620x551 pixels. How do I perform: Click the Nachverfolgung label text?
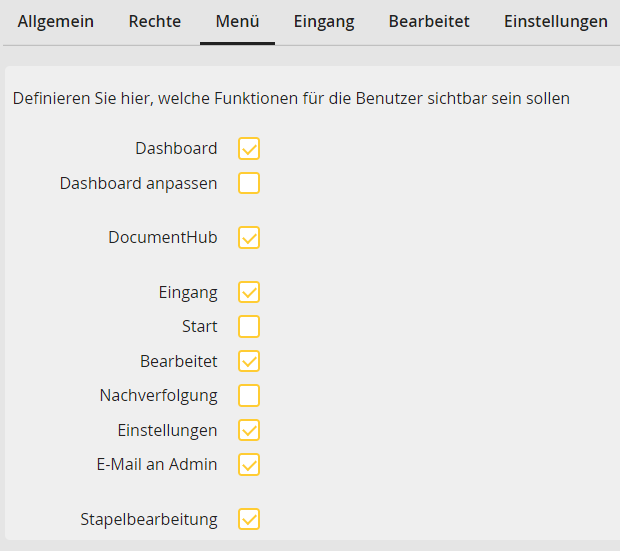[158, 395]
